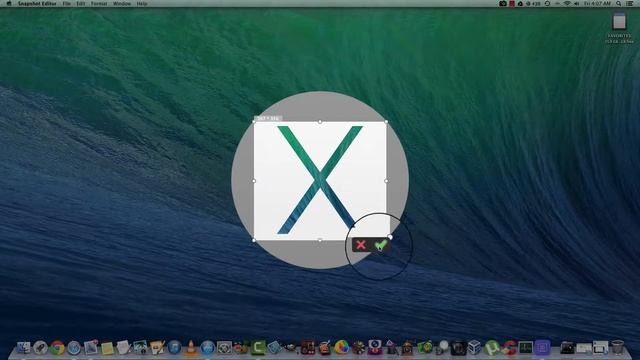
Task: Open the Help menu
Action: coord(142,3)
